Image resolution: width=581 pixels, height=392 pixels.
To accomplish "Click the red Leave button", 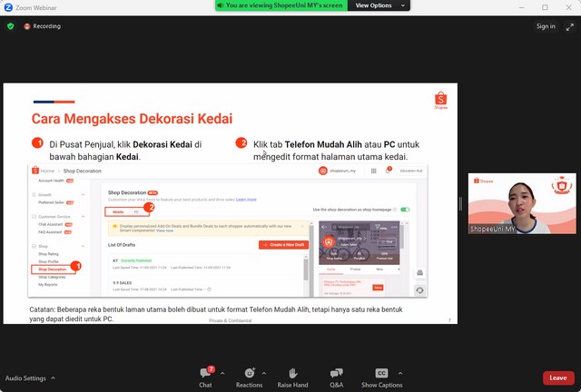I will tap(557, 378).
